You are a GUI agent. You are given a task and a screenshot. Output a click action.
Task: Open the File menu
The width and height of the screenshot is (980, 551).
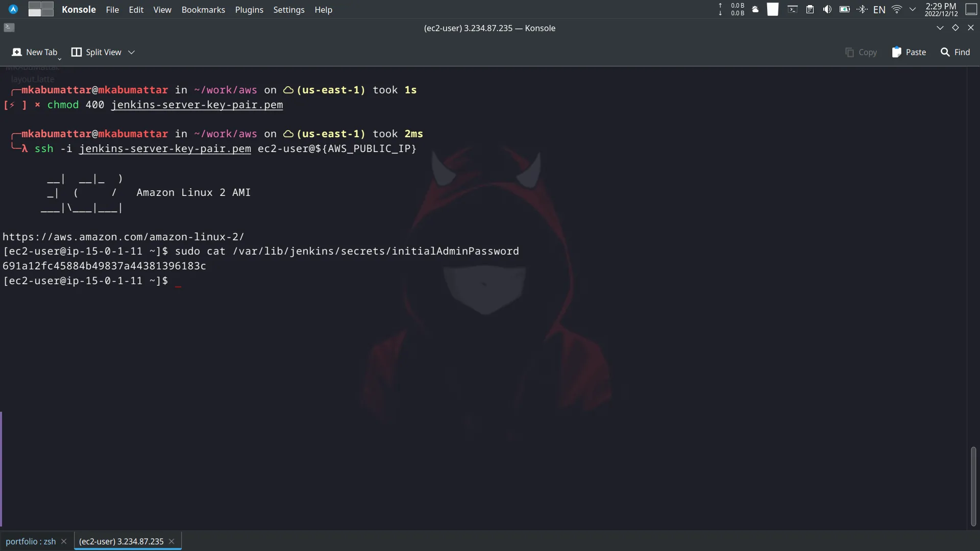tap(112, 9)
